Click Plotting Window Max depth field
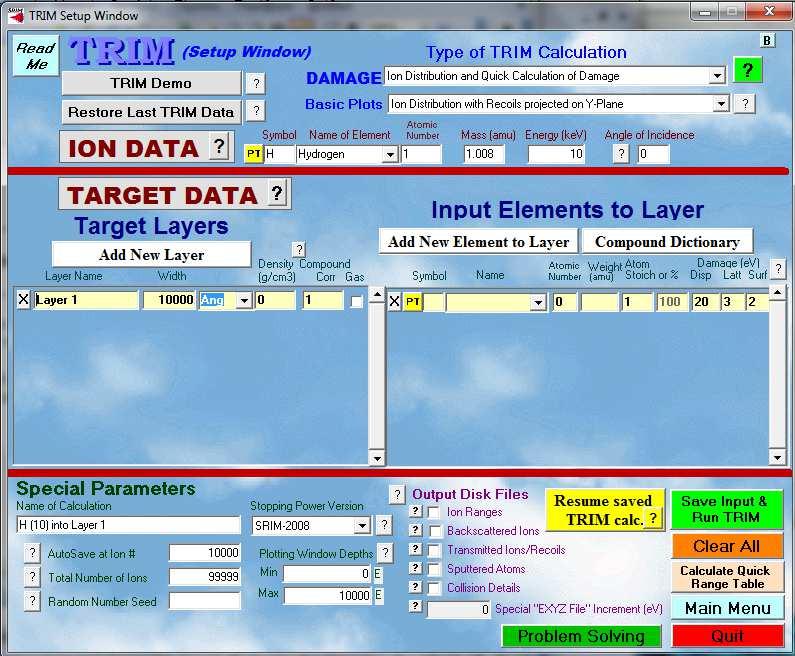This screenshot has width=795, height=656. point(328,595)
